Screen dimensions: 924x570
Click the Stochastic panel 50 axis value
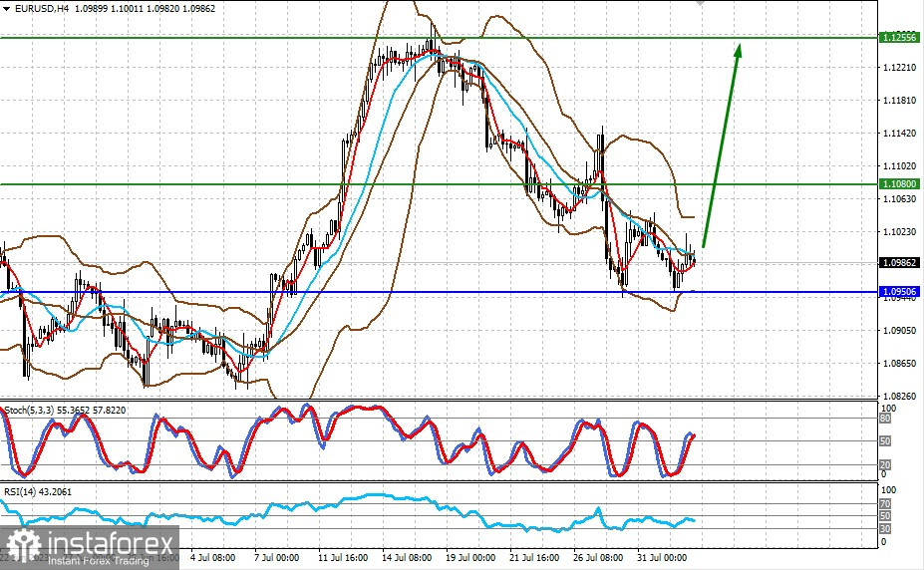(x=885, y=441)
